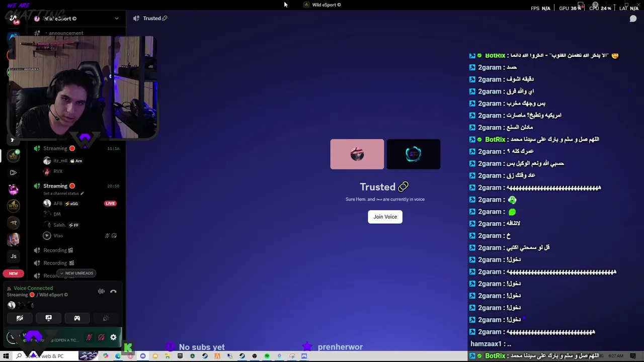This screenshot has height=362, width=644.
Task: Open the chat bubble icon top right
Action: pos(633,19)
